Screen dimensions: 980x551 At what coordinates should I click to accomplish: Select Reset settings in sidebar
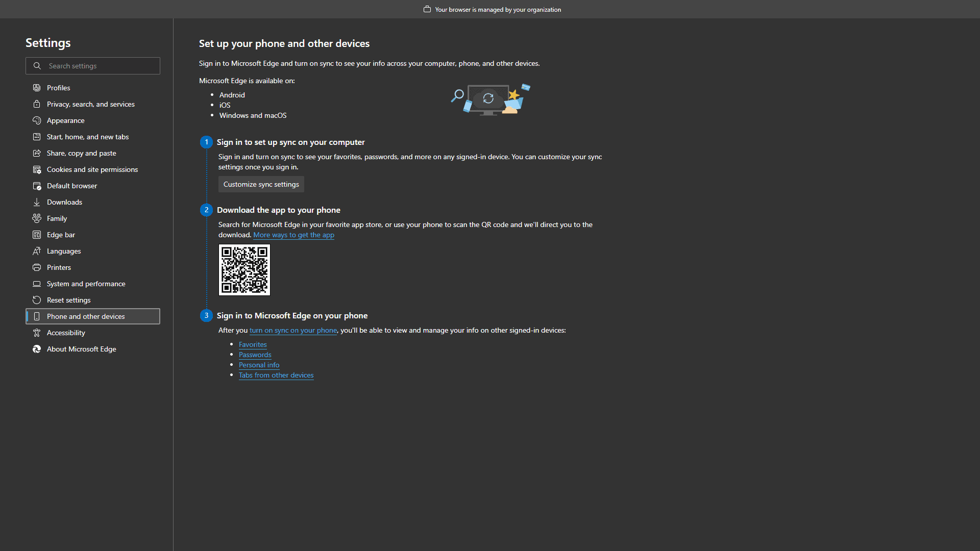pyautogui.click(x=93, y=300)
